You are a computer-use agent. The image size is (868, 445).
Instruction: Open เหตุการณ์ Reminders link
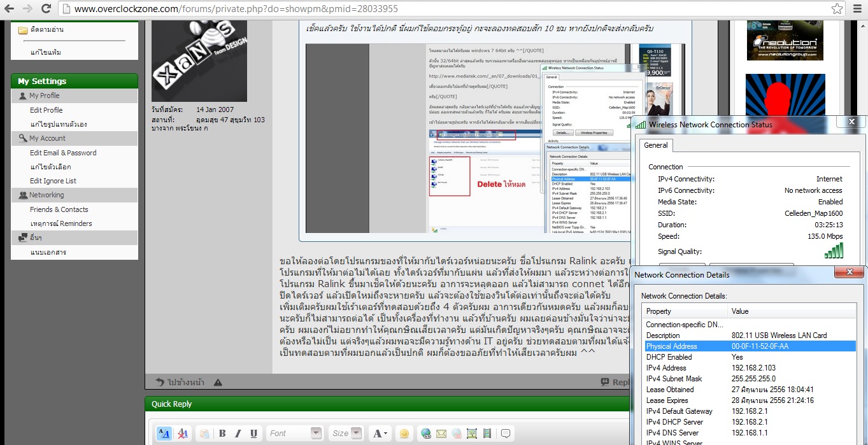tap(61, 223)
